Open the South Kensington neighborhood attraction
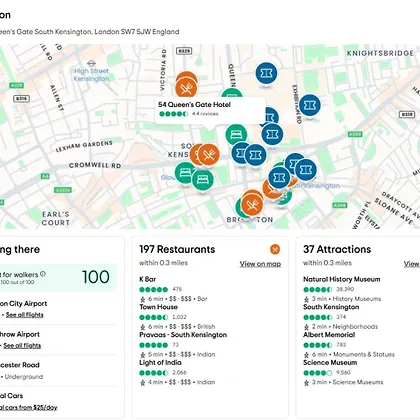 coord(331,307)
